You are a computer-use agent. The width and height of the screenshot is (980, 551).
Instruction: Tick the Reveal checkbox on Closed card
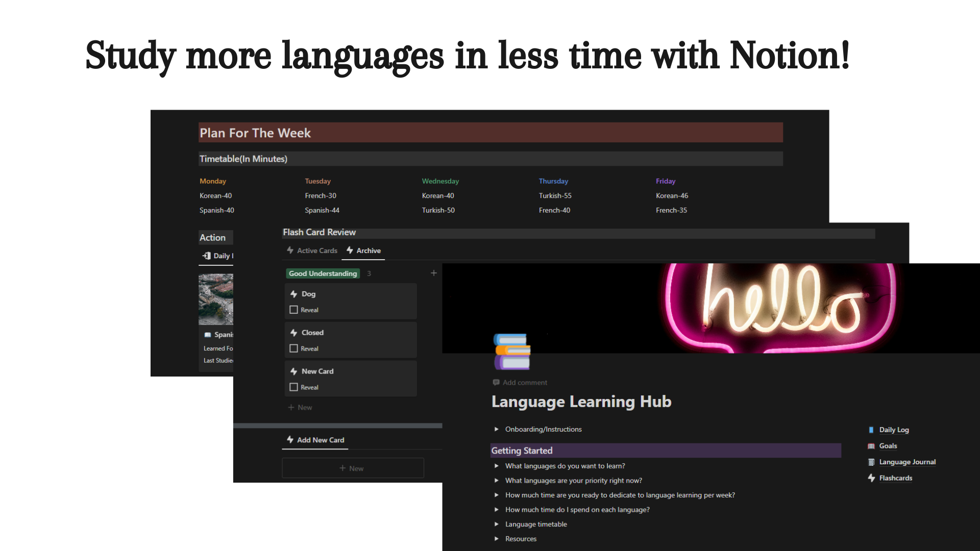tap(293, 348)
